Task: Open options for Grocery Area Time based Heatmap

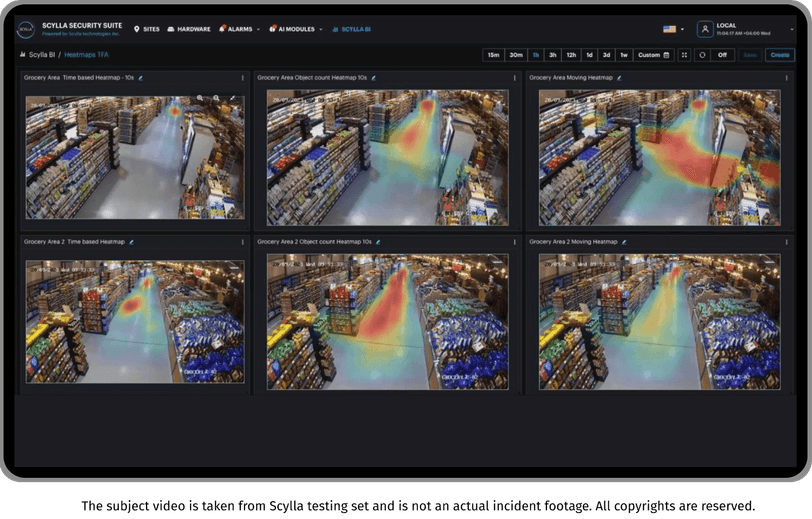Action: (242, 78)
